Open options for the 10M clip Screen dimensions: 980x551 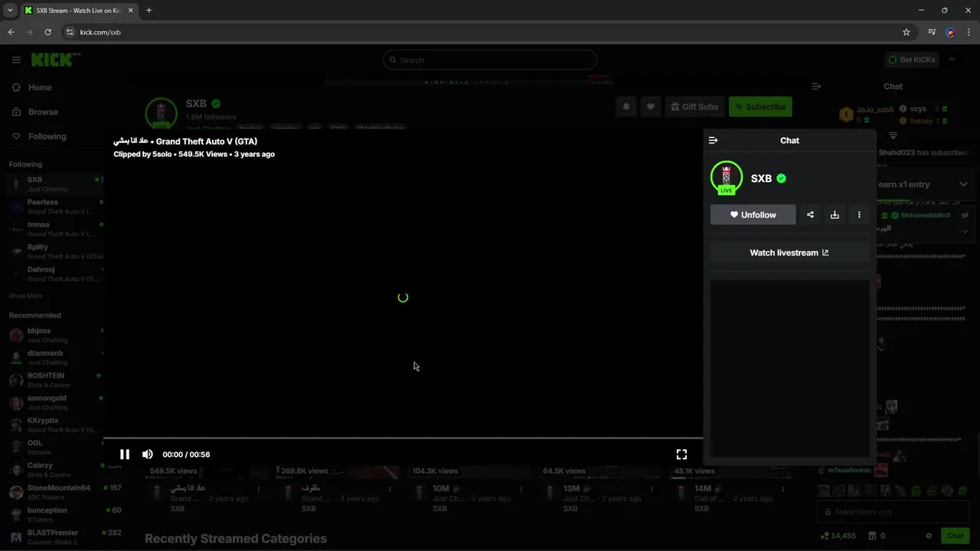(521, 489)
